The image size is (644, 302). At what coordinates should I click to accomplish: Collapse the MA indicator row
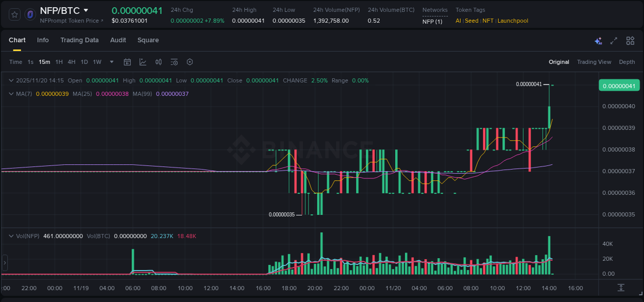coord(11,94)
